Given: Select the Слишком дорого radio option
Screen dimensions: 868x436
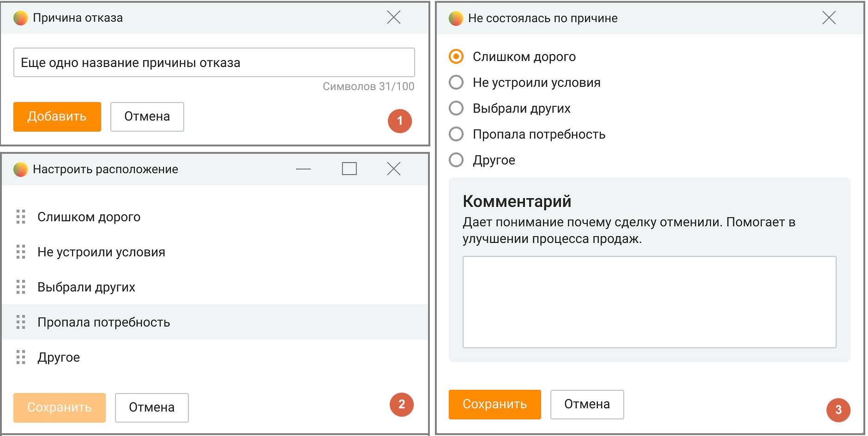Looking at the screenshot, I should (x=456, y=56).
